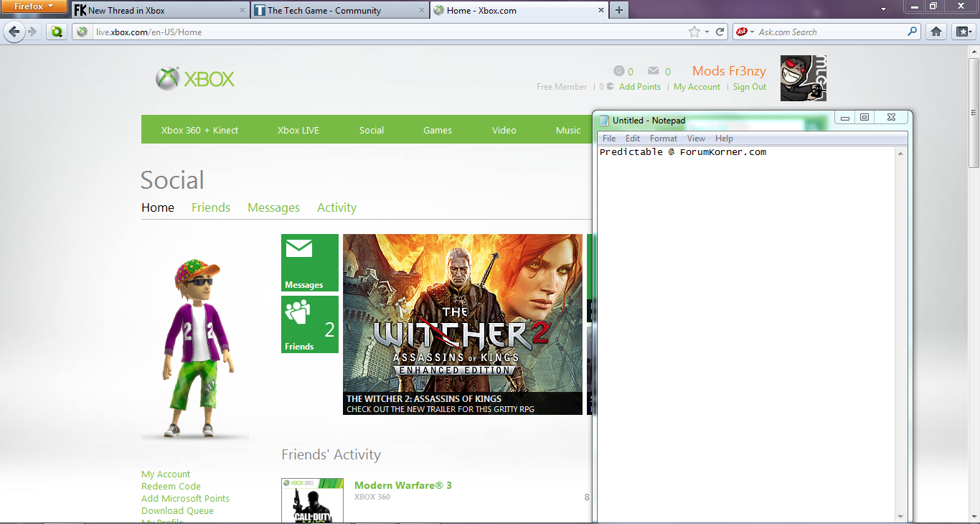Open the Mods Fr3nzy gamerpic image
Screen dimensions: 980x524
[x=804, y=78]
